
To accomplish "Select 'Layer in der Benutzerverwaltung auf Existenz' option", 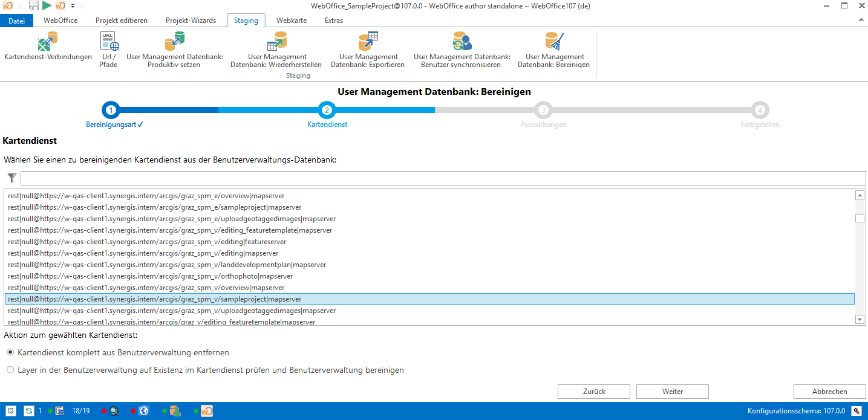I will (10, 370).
